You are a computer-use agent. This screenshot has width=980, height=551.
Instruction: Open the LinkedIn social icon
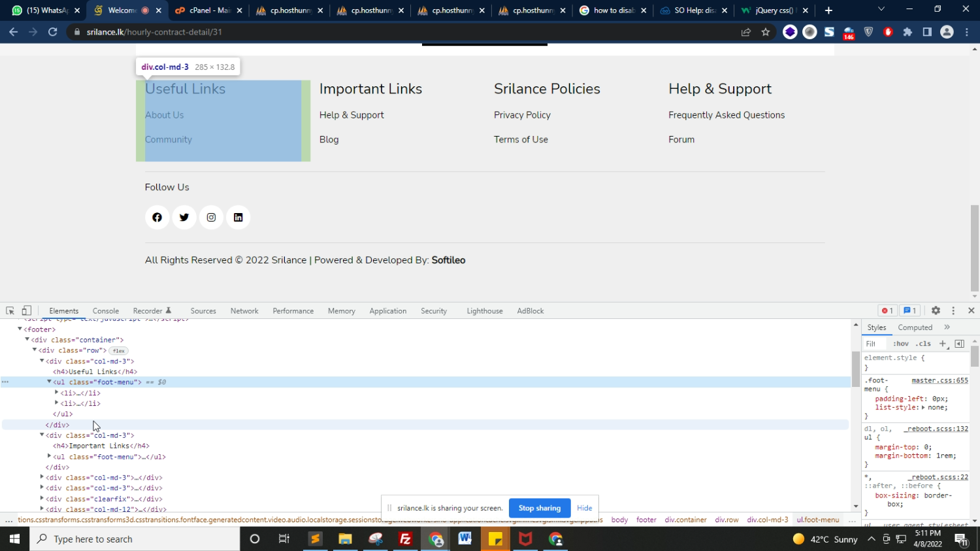238,218
